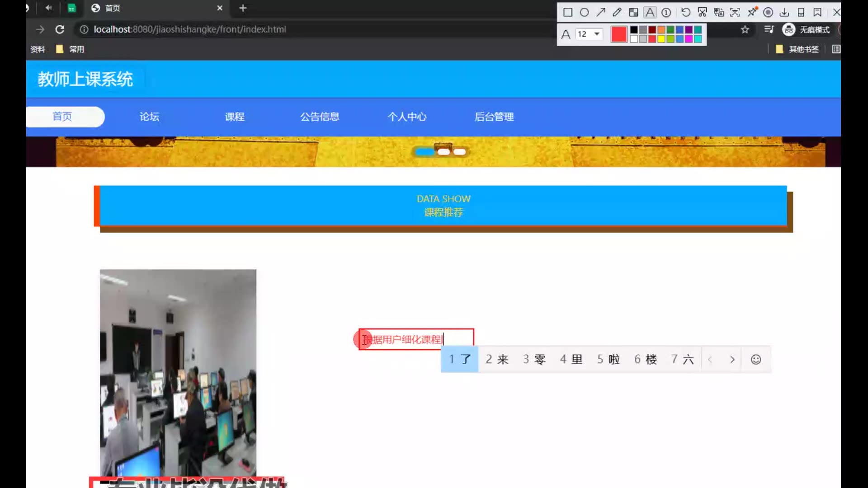Screen dimensions: 868x488
Task: Click the reading list icon
Action: [x=836, y=49]
